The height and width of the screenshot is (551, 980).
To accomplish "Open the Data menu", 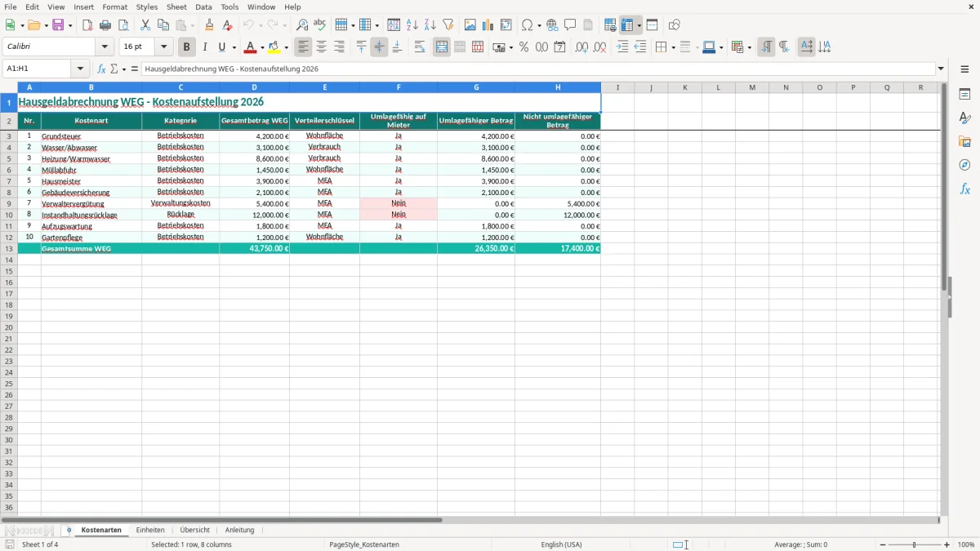I will tap(203, 7).
